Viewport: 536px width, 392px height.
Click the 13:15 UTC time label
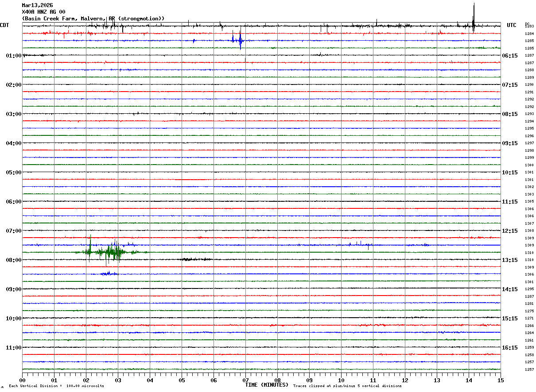coord(510,260)
